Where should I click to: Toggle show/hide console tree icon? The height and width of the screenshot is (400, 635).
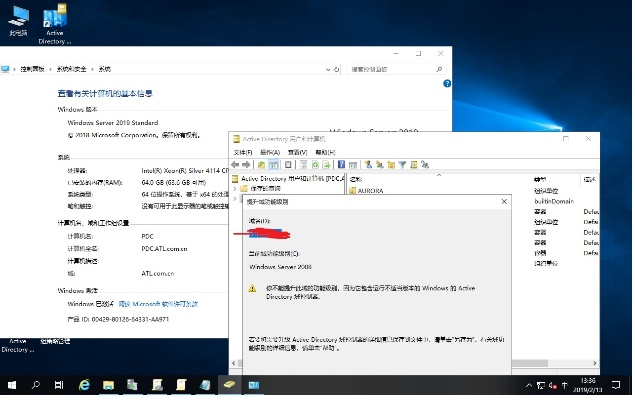point(274,164)
